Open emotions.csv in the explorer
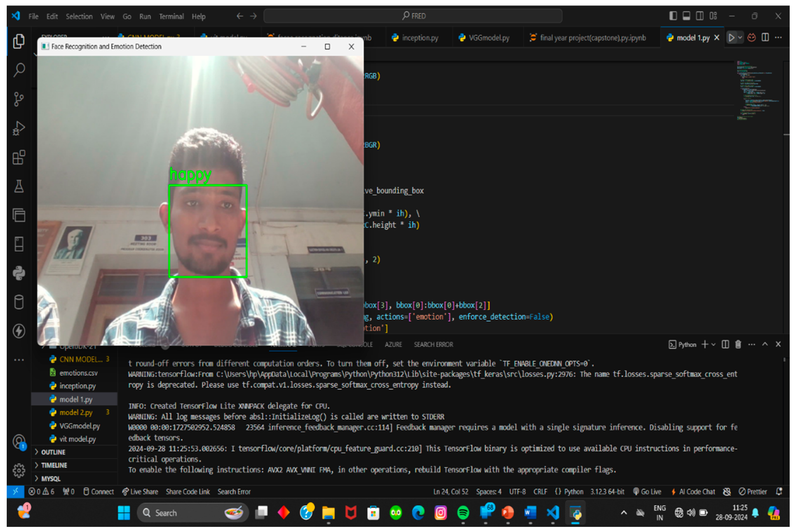 coord(78,373)
